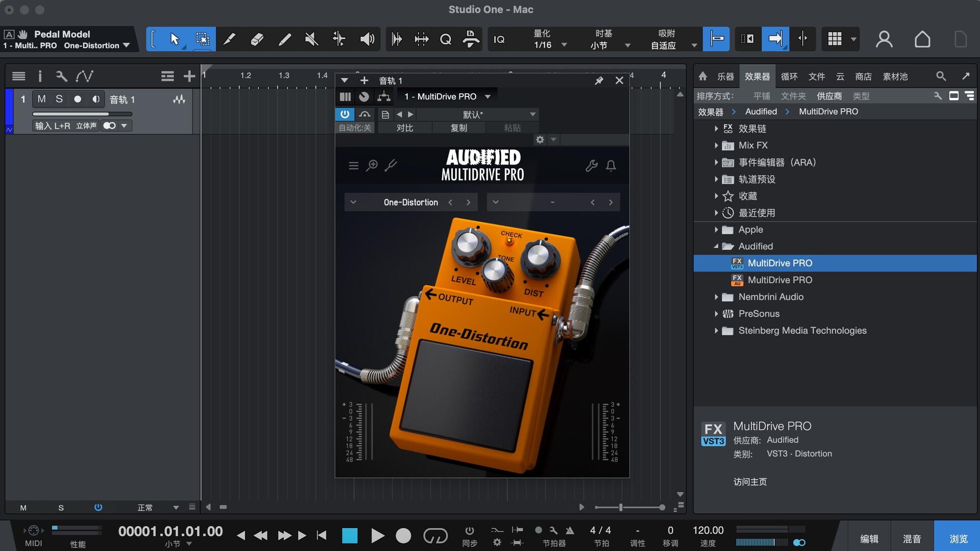This screenshot has width=980, height=551.
Task: Toggle the plugin power bypass button
Action: [x=345, y=114]
